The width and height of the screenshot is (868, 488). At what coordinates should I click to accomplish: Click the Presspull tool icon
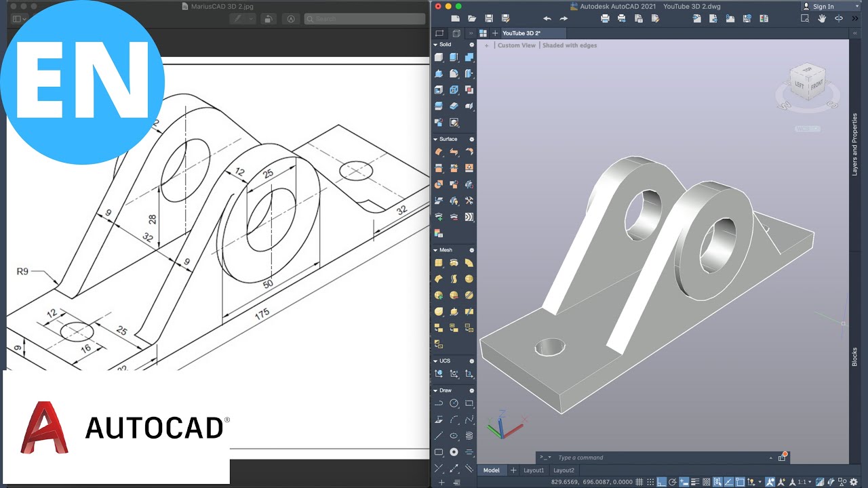tap(439, 73)
